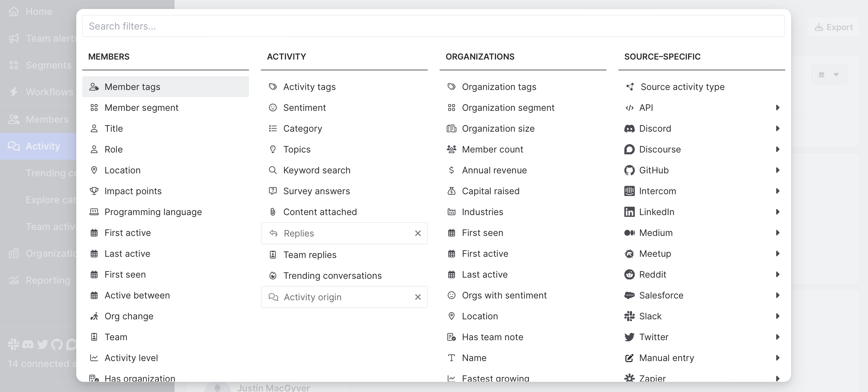Screen dimensions: 868x392
Task: Click the LinkedIn logo icon
Action: (629, 212)
